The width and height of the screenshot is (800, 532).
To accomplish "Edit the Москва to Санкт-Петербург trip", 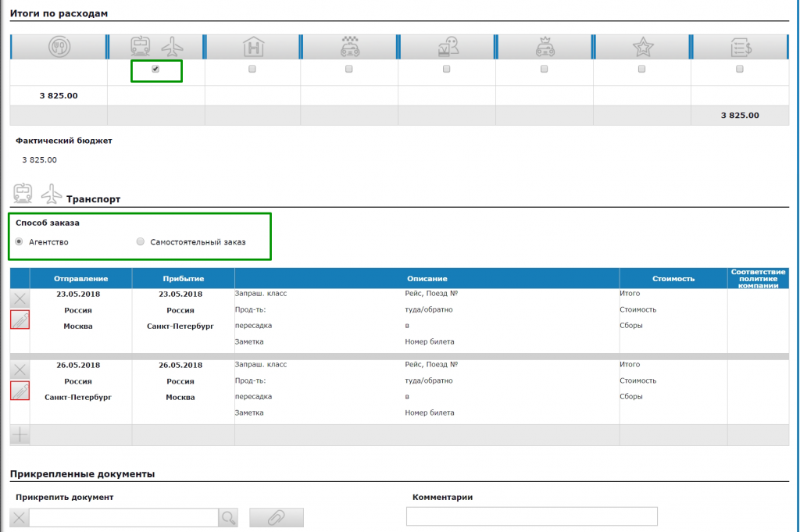I will 20,320.
